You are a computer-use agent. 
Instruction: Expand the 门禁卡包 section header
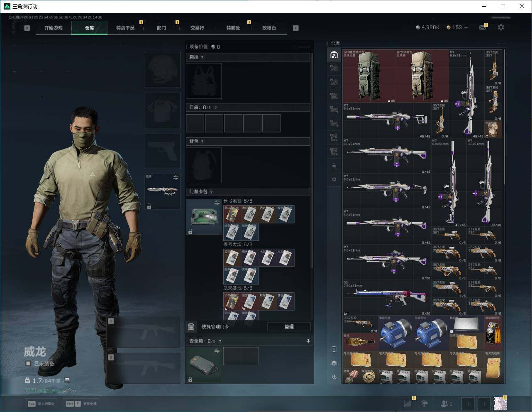(x=248, y=192)
